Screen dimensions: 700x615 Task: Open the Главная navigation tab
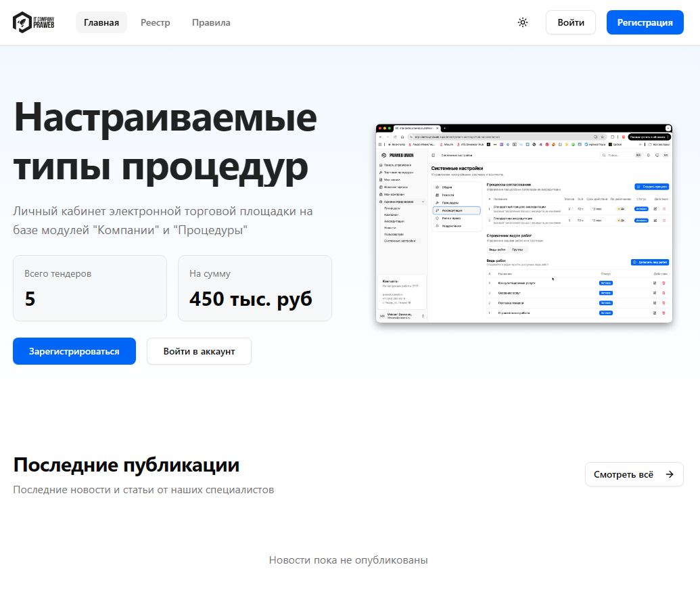tap(101, 22)
